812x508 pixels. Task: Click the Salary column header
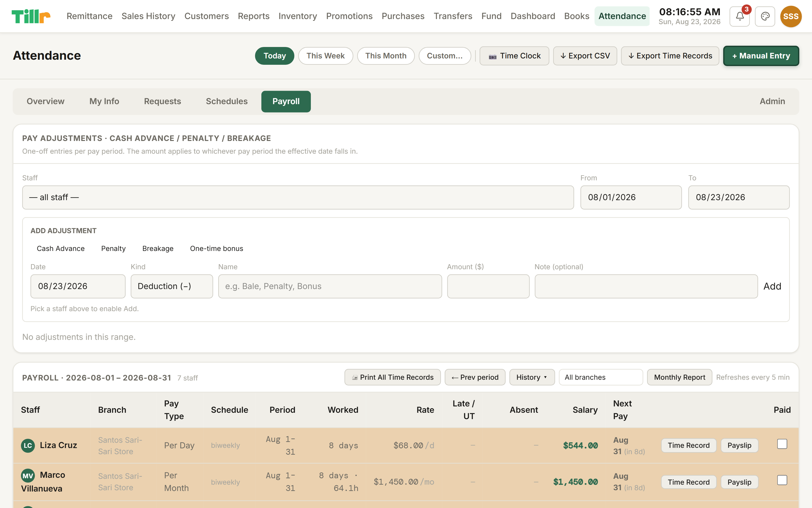point(585,410)
